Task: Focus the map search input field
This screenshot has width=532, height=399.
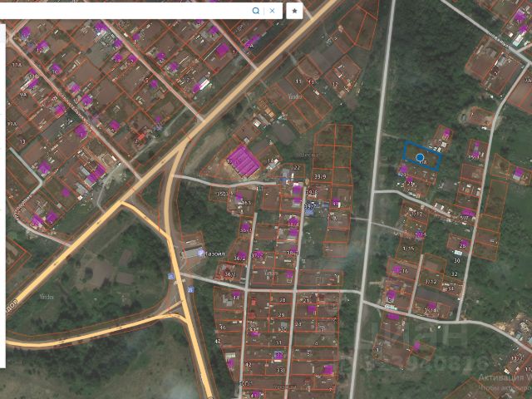Action: click(x=124, y=11)
